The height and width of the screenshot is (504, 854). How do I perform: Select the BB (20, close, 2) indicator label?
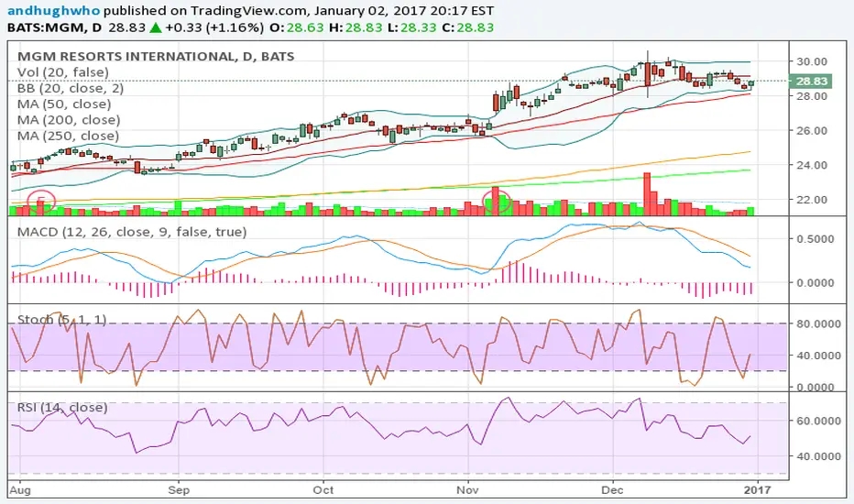[x=71, y=88]
